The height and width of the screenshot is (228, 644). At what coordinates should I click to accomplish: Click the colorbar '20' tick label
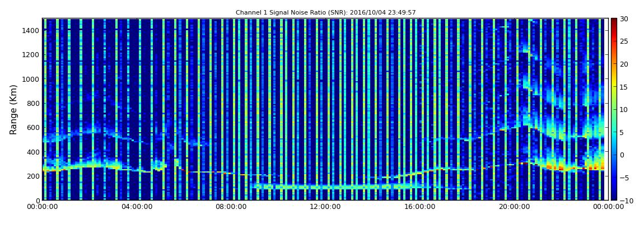[624, 64]
